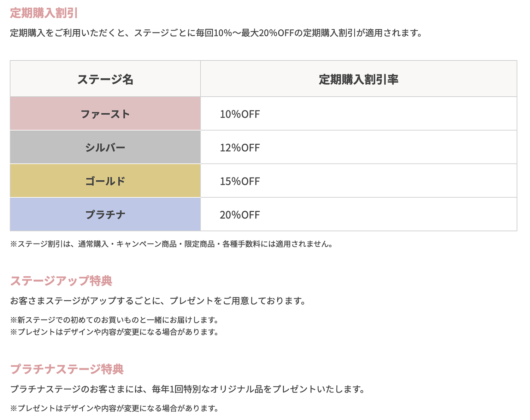The height and width of the screenshot is (420, 530).
Task: Select the blue プラチナ stage cell
Action: (105, 214)
